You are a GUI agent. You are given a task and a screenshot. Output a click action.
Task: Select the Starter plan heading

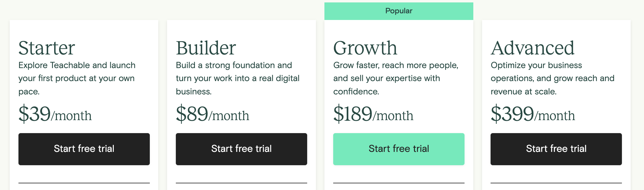47,48
